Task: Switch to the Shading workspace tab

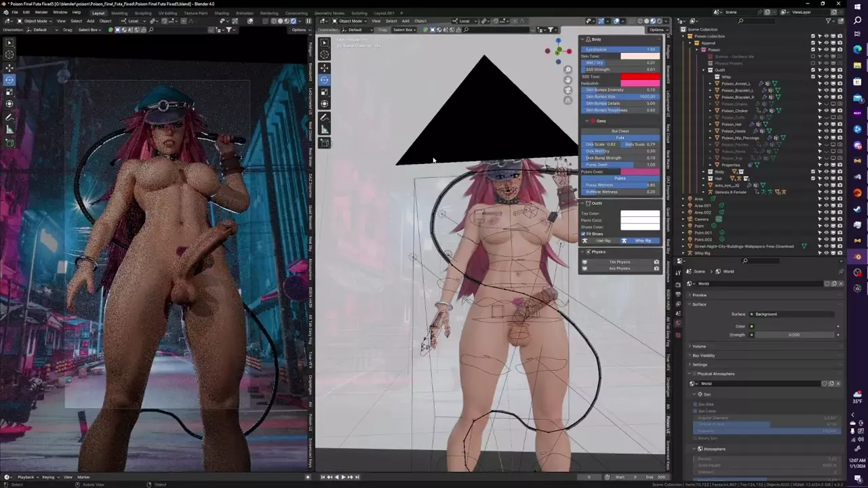Action: (x=221, y=13)
